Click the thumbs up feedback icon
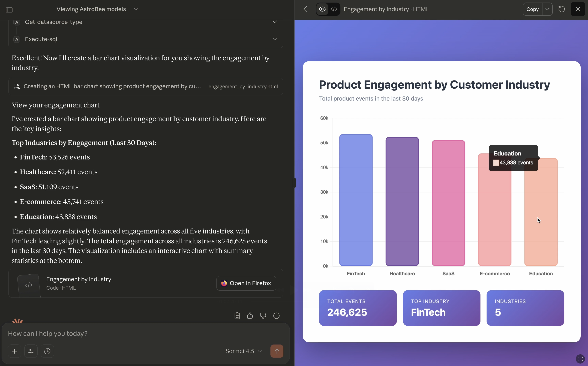Screen dimensions: 588x366 [250, 316]
